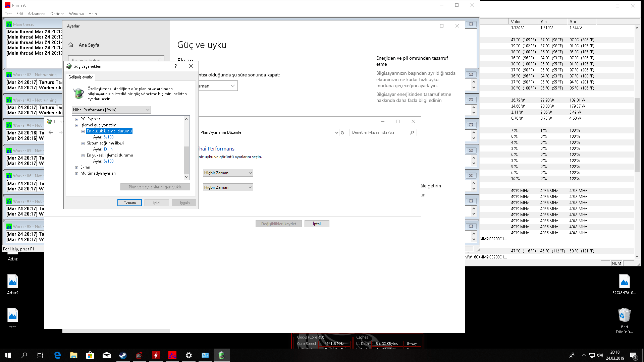Open the Nihai Performans plan dropdown
Viewport: 644px width, 362px height.
[x=111, y=110]
